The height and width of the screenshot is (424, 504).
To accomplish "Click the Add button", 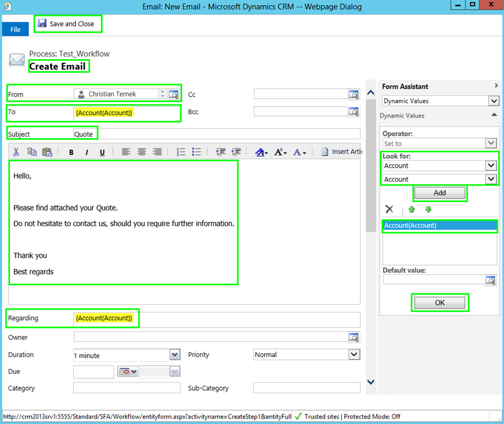I will click(x=440, y=193).
